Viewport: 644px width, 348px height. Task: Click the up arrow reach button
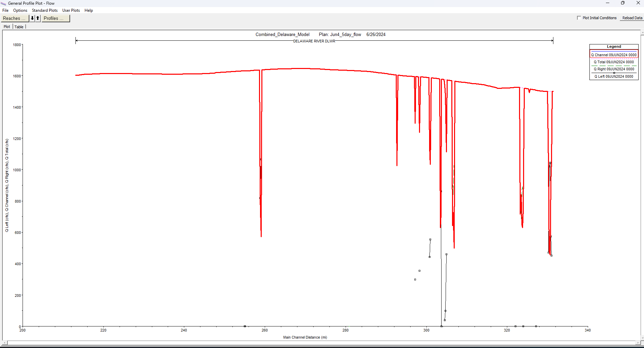pos(38,18)
